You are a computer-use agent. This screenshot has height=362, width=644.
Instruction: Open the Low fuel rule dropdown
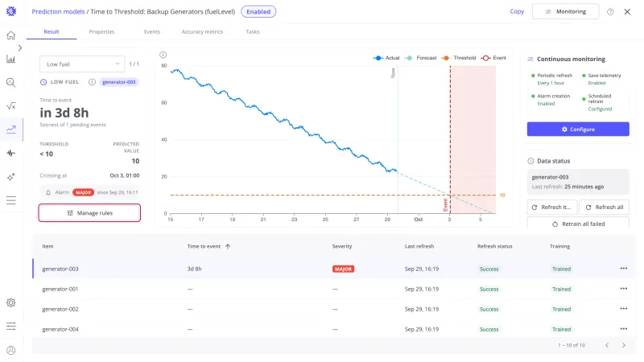(82, 64)
